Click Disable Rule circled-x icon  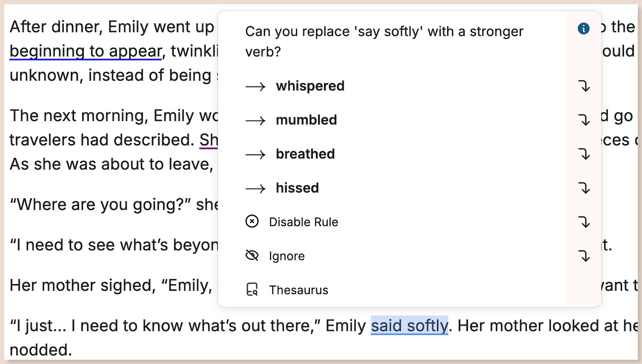pos(252,222)
